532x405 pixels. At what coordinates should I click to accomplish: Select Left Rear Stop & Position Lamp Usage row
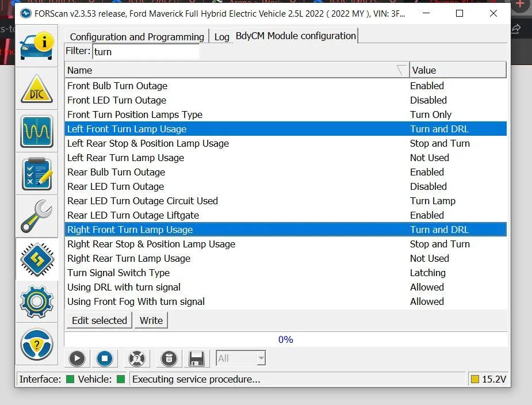click(286, 143)
